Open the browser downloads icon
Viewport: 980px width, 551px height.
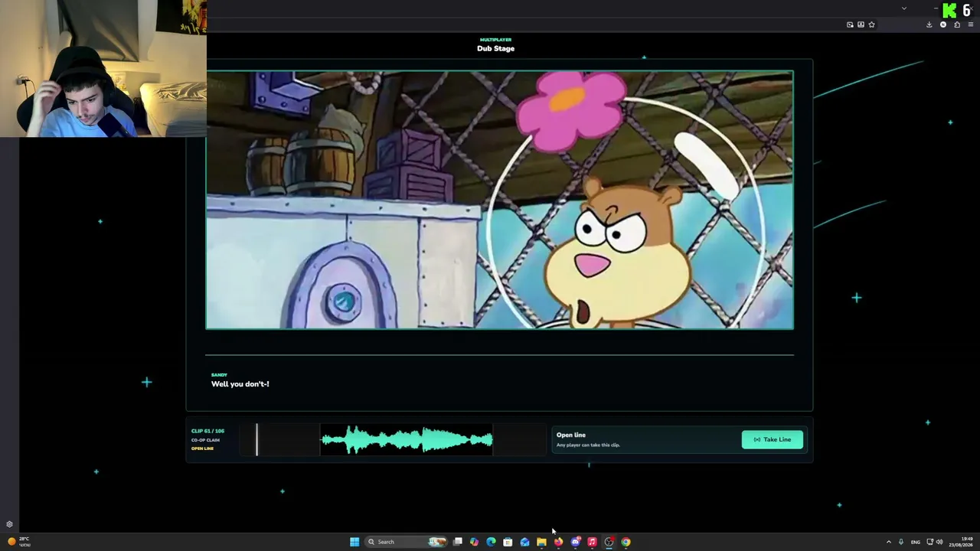coord(929,24)
